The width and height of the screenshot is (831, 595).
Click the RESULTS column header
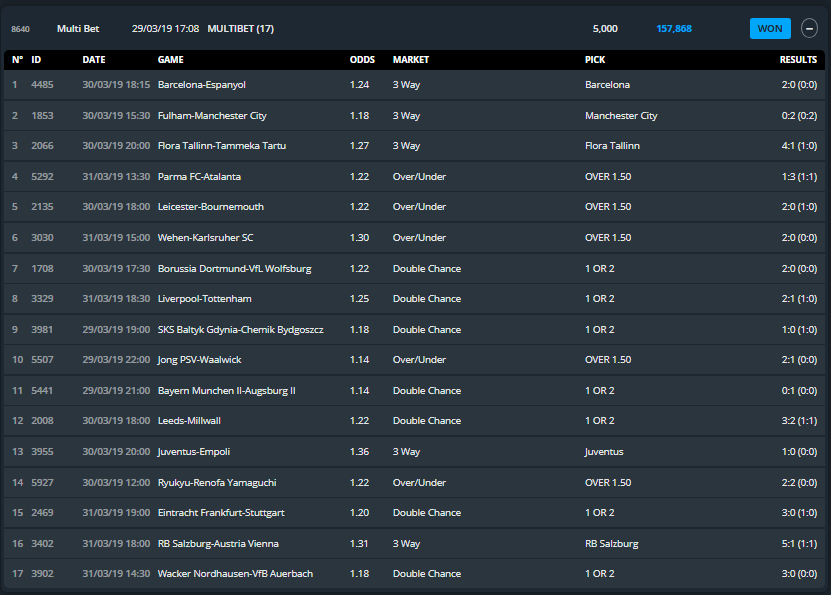coord(798,60)
